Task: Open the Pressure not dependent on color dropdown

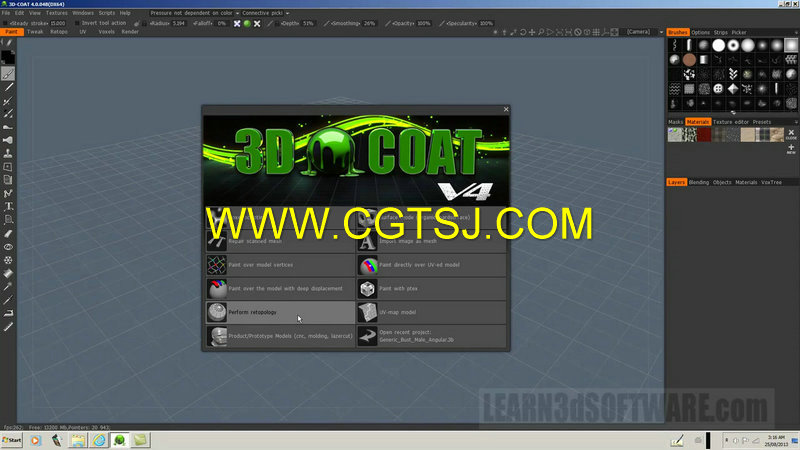Action: click(x=194, y=13)
